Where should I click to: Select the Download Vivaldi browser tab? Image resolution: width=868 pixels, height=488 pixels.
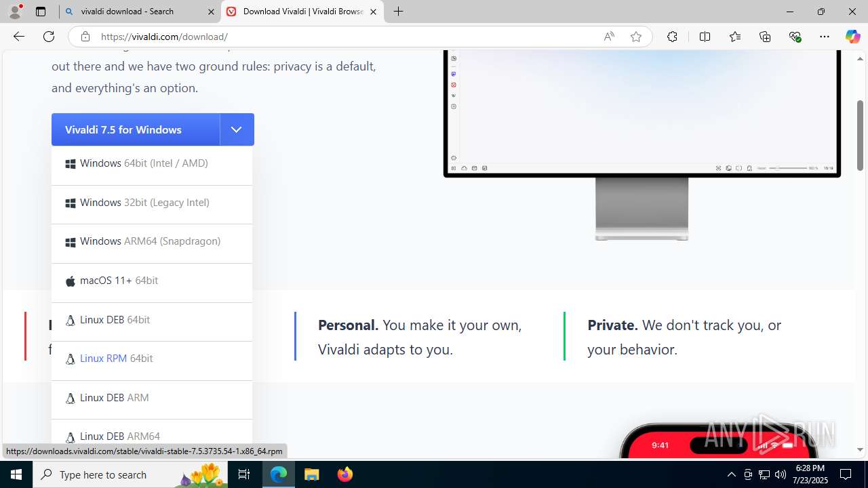302,12
